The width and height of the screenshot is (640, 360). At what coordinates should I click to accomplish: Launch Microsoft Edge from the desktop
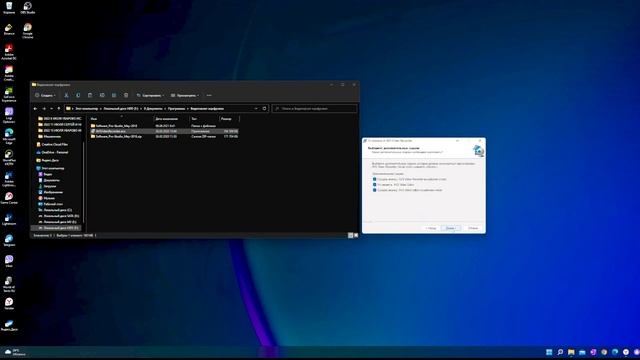coord(9,136)
